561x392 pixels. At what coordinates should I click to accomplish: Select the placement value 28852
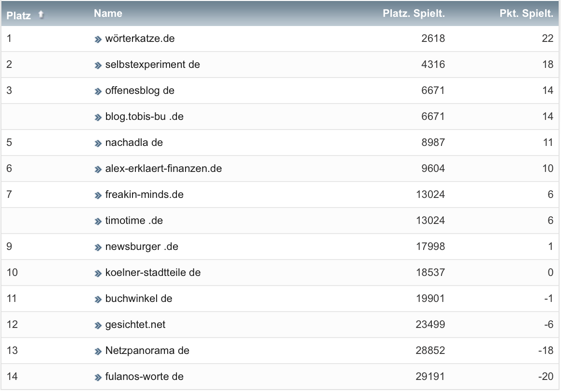tap(430, 351)
